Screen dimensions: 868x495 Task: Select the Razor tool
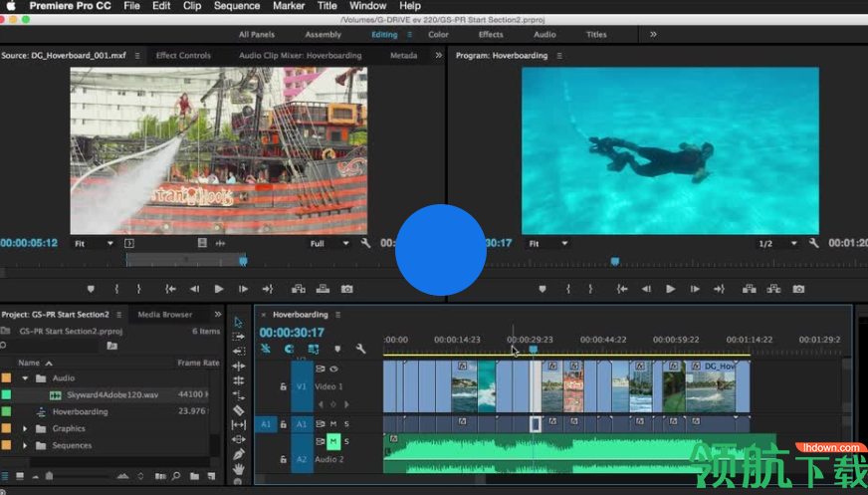(x=238, y=410)
